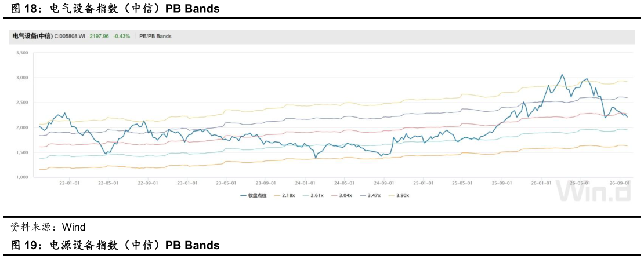Click the 24-01-01 x-axis date
644x259 pixels.
[x=305, y=183]
